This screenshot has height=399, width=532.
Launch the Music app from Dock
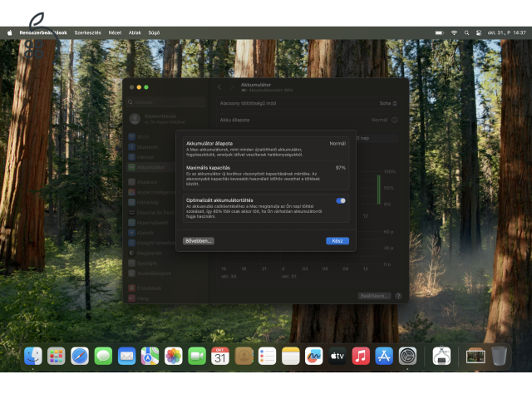(x=361, y=356)
